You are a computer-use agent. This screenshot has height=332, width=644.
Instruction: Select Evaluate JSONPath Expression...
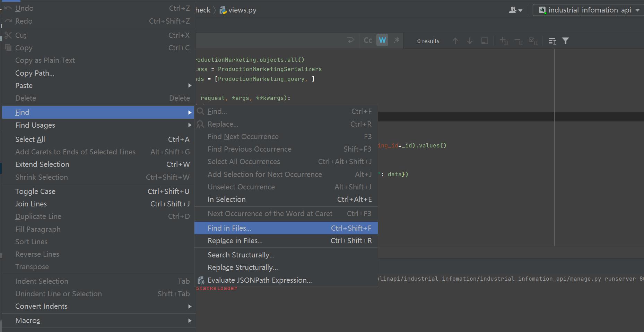click(x=286, y=280)
